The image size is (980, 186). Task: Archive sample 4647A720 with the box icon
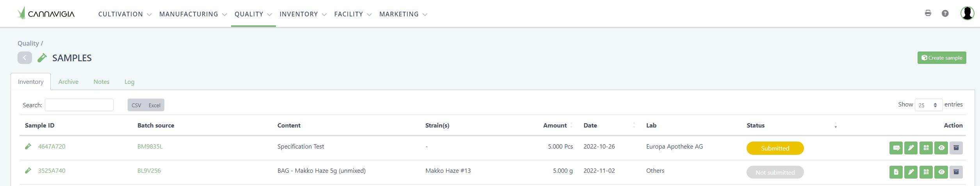pyautogui.click(x=956, y=148)
